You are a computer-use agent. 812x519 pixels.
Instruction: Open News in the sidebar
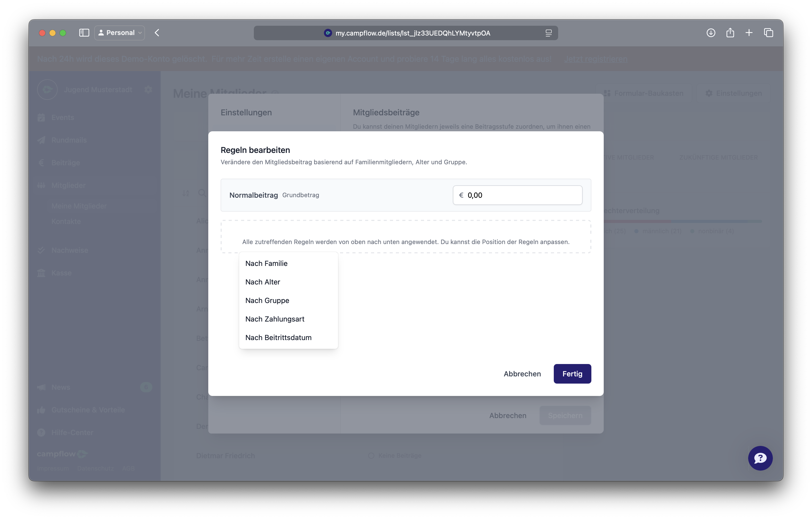pyautogui.click(x=61, y=387)
